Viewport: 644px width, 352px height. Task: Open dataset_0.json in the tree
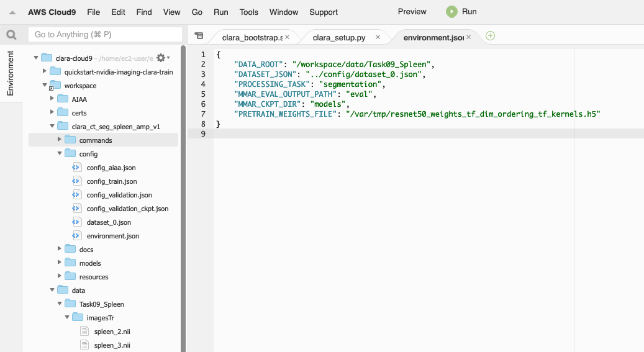[109, 222]
